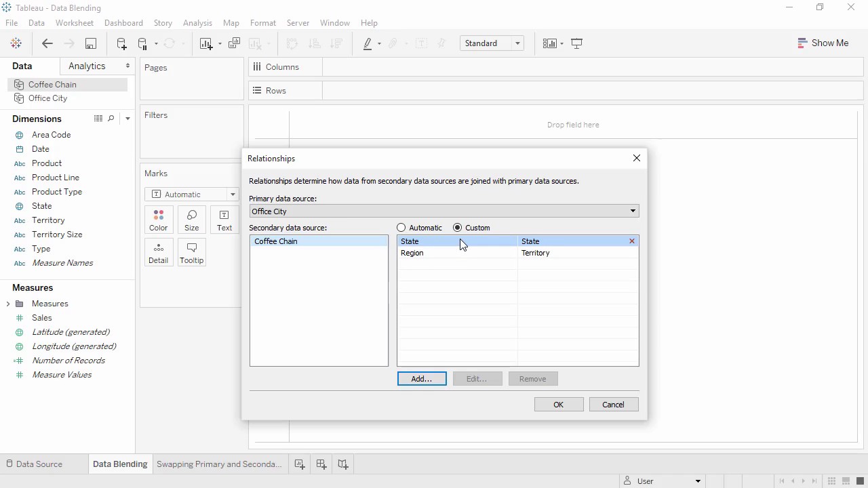Select the Custom radio button
The image size is (868, 488).
458,228
